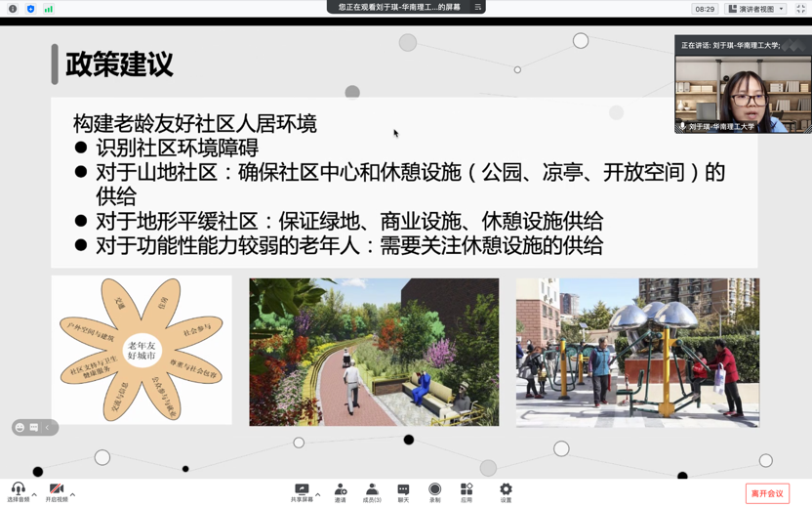Image resolution: width=812 pixels, height=508 pixels.
Task: Expand the audio options arrow
Action: (x=34, y=494)
